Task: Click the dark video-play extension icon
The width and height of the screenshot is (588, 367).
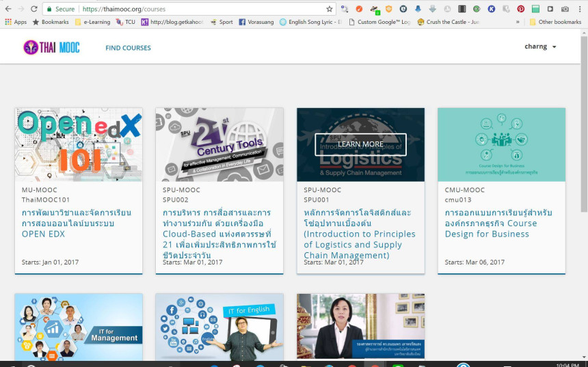Action: [550, 9]
